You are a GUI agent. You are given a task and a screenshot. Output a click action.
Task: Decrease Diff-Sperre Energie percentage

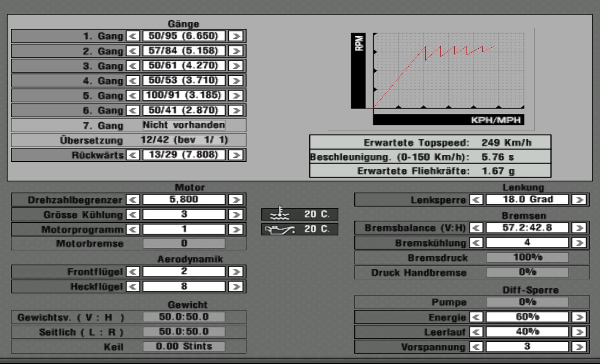point(476,317)
